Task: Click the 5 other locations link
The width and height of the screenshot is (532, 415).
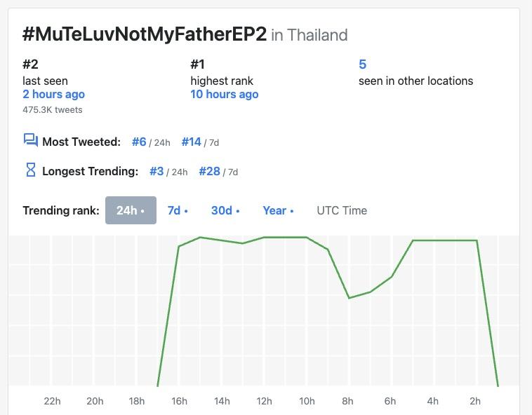Action: click(362, 64)
